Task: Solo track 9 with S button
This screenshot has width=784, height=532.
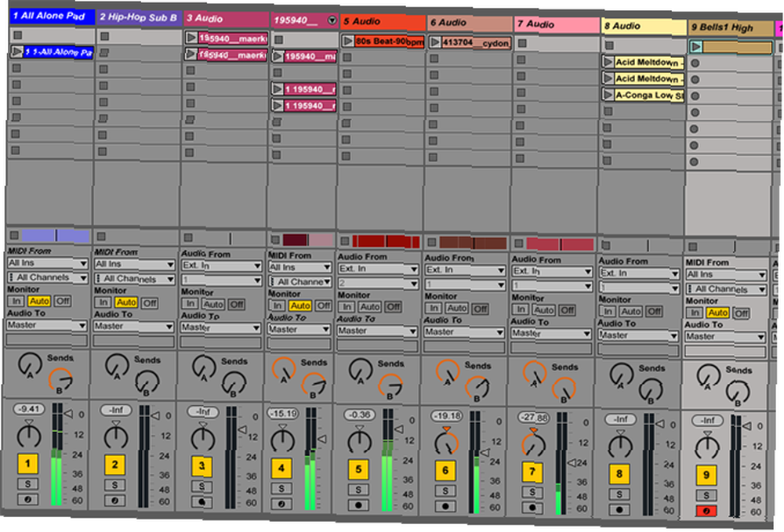Action: point(706,495)
